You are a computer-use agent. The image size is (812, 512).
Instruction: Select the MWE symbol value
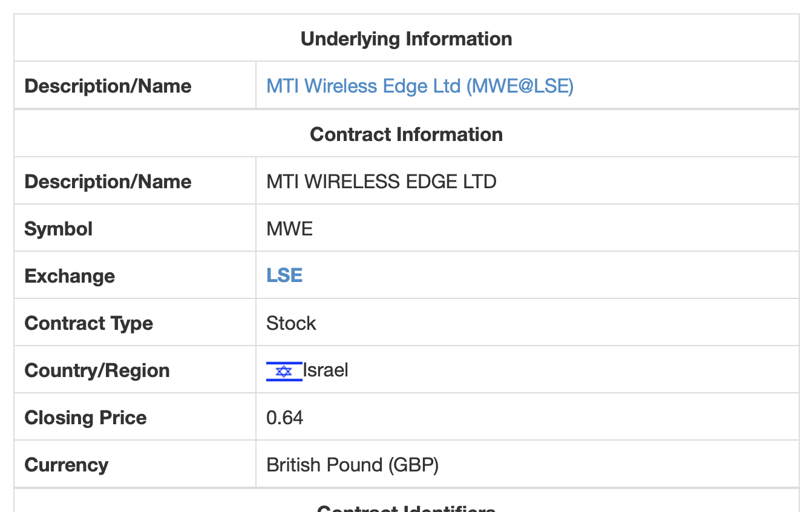[x=289, y=229]
